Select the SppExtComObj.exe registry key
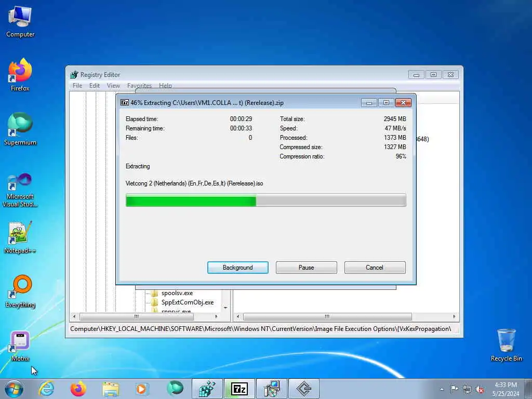 click(187, 302)
